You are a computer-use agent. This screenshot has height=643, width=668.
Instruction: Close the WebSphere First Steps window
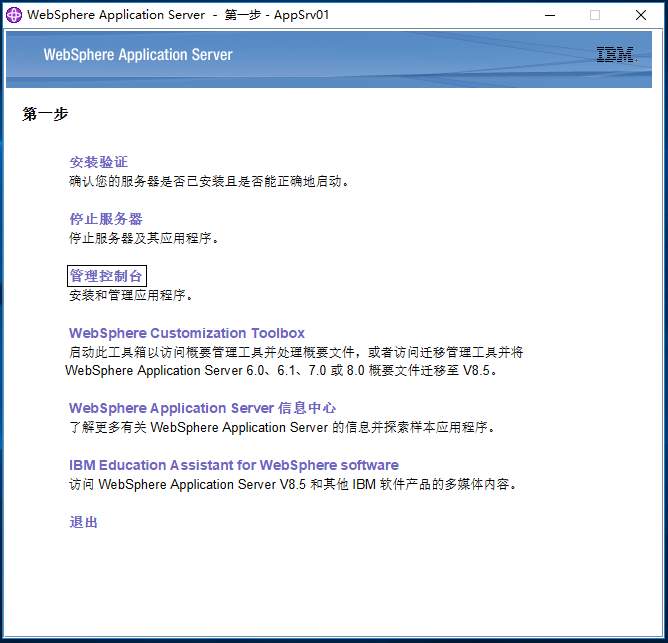[x=641, y=15]
